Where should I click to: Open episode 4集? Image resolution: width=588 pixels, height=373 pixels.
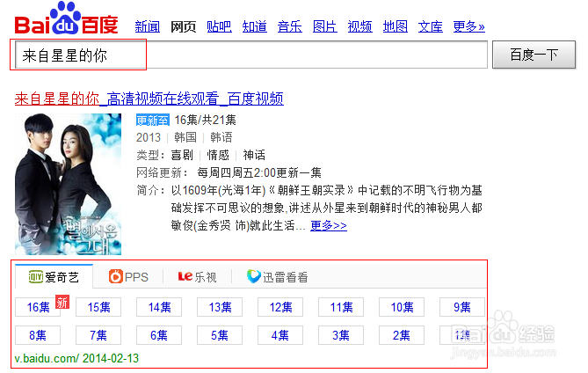tap(280, 335)
